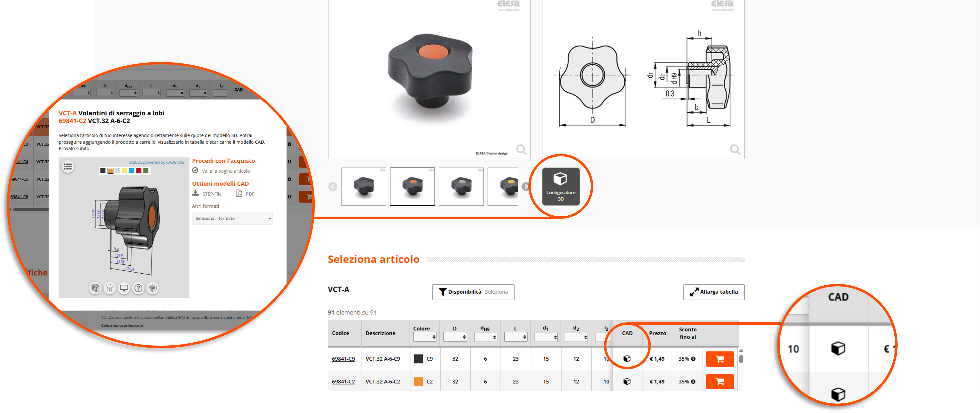980x413 pixels.
Task: Click the Allarga tabella button
Action: [x=714, y=292]
